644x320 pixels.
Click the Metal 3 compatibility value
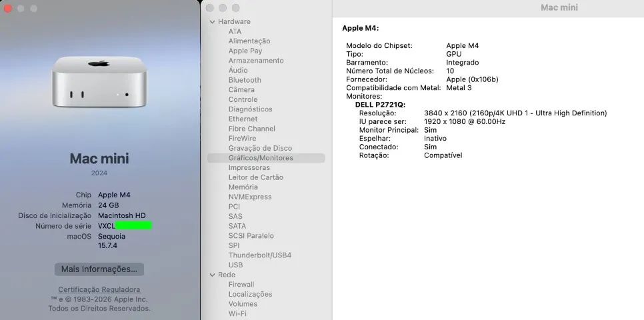[x=459, y=88]
